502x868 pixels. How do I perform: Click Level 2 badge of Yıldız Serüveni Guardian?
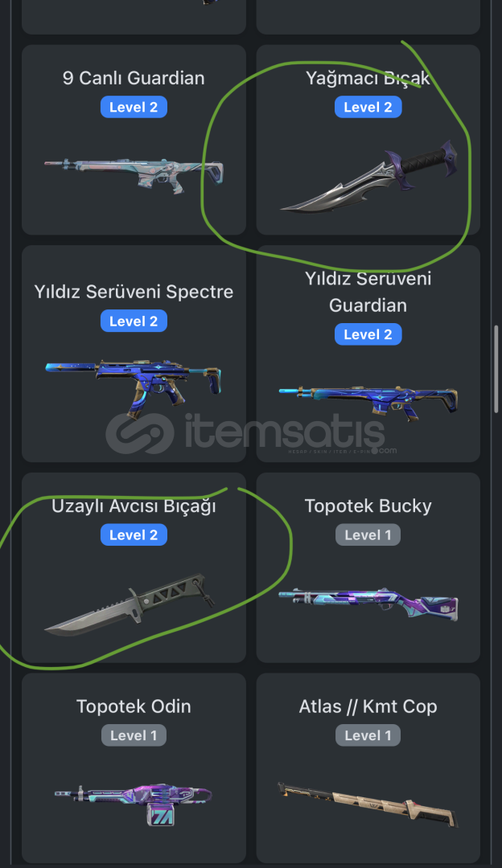[x=368, y=334]
